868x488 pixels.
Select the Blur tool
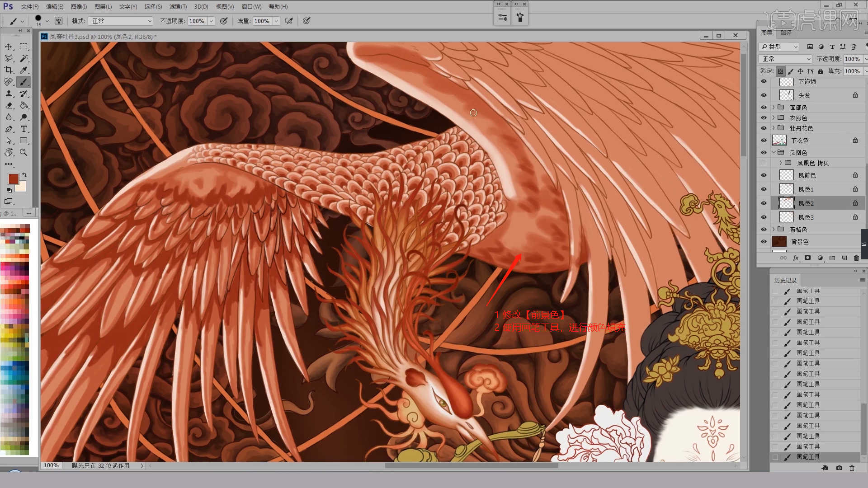[x=9, y=117]
